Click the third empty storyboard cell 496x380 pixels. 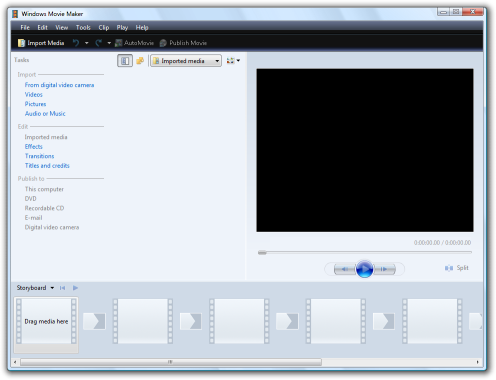coord(239,321)
